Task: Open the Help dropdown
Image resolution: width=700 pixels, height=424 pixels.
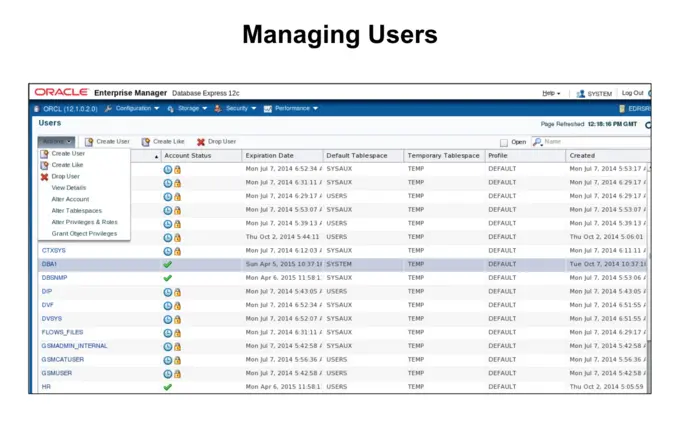Action: tap(551, 93)
